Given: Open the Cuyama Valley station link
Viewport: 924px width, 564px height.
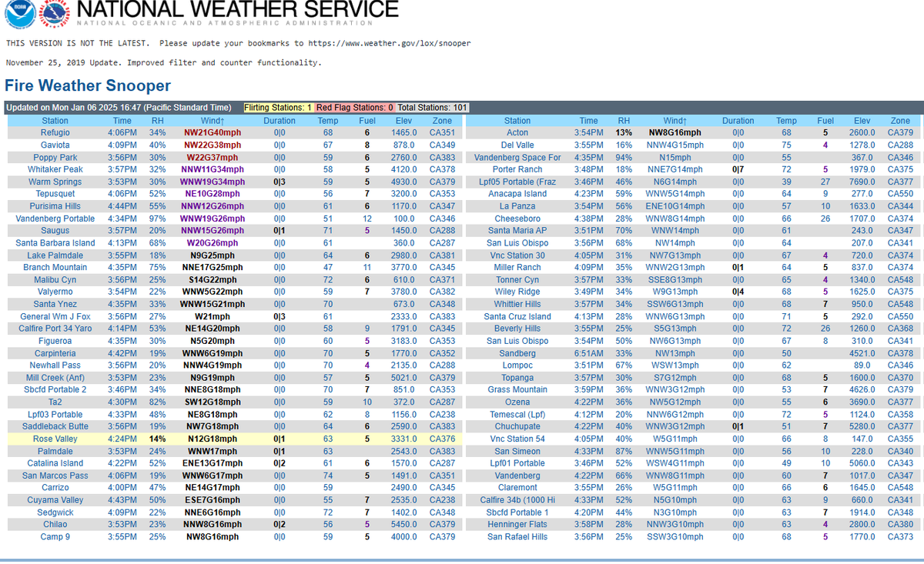Looking at the screenshot, I should [x=55, y=499].
